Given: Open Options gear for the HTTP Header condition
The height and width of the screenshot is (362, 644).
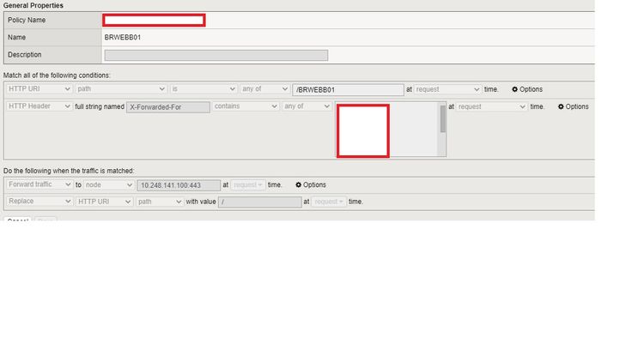Looking at the screenshot, I should point(573,106).
